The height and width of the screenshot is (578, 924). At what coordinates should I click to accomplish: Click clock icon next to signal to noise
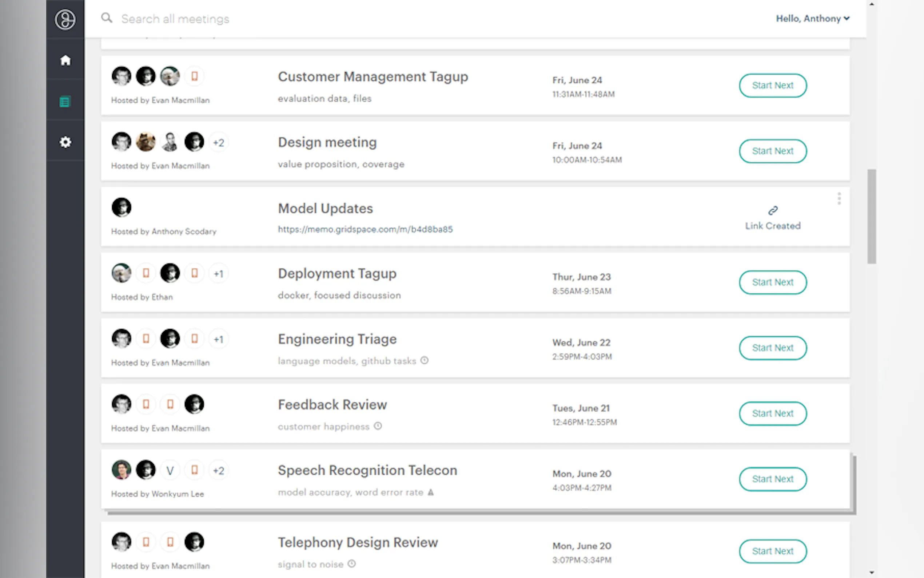tap(352, 563)
